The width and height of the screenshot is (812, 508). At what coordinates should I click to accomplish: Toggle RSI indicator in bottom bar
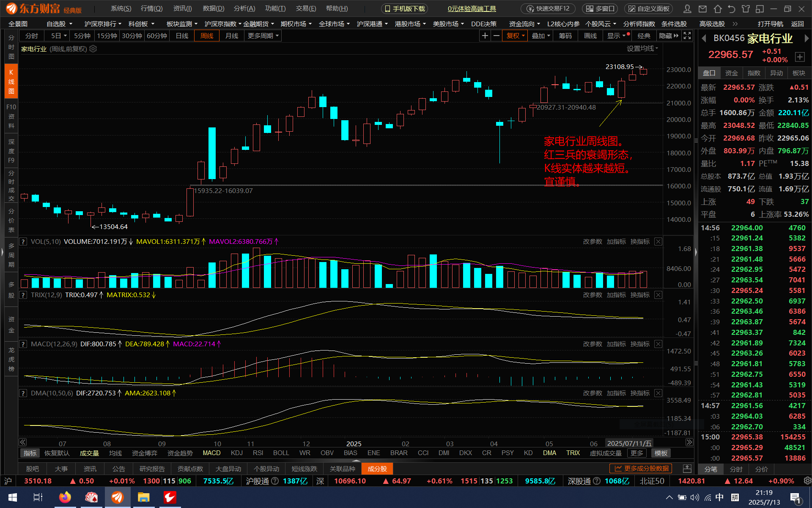coord(258,453)
